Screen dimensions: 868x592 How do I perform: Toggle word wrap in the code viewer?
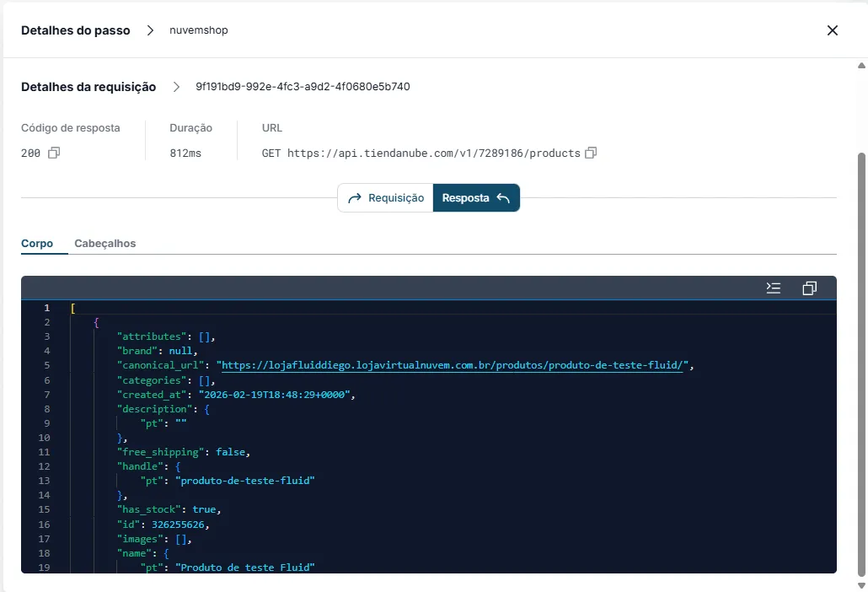pyautogui.click(x=774, y=288)
